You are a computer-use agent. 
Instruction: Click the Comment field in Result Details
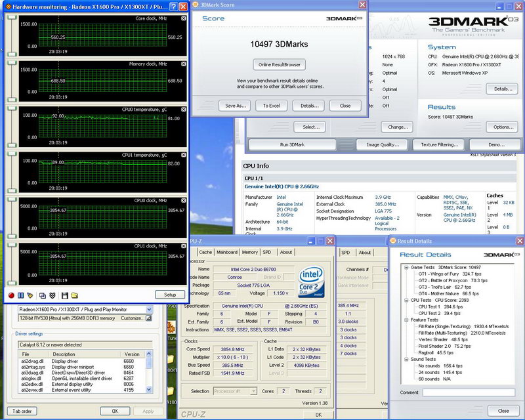[469, 392]
